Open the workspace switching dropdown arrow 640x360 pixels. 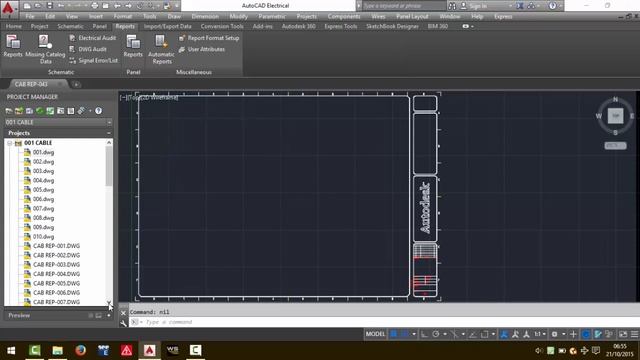[x=564, y=334]
